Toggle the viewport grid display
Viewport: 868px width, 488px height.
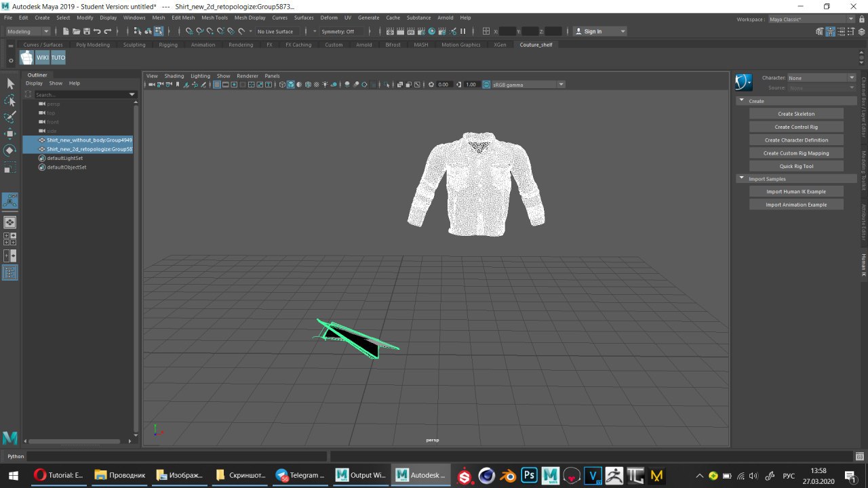[217, 85]
